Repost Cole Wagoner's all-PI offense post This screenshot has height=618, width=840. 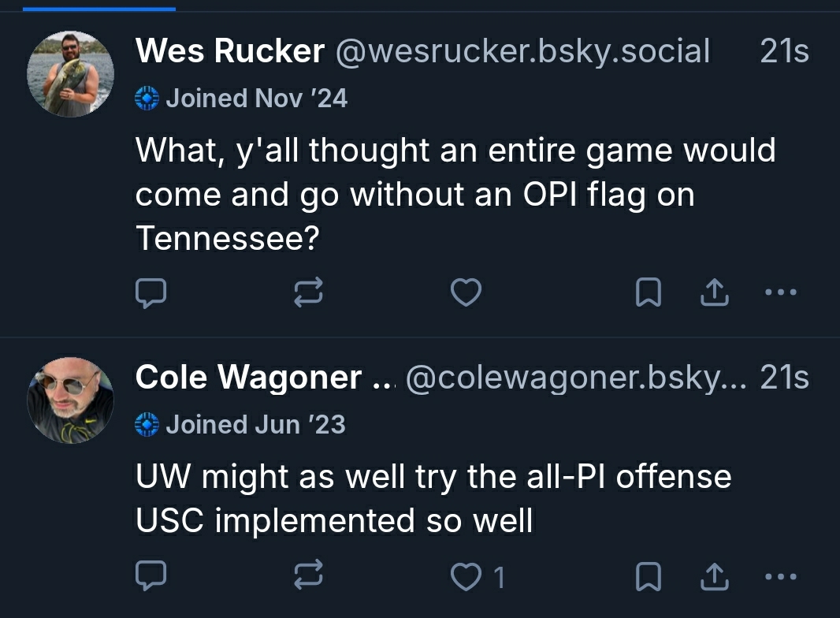point(308,577)
